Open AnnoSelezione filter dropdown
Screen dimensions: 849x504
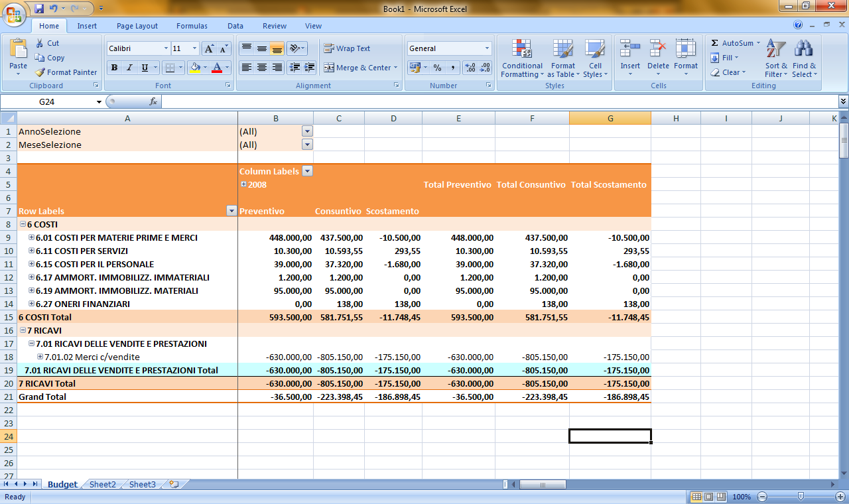[307, 131]
